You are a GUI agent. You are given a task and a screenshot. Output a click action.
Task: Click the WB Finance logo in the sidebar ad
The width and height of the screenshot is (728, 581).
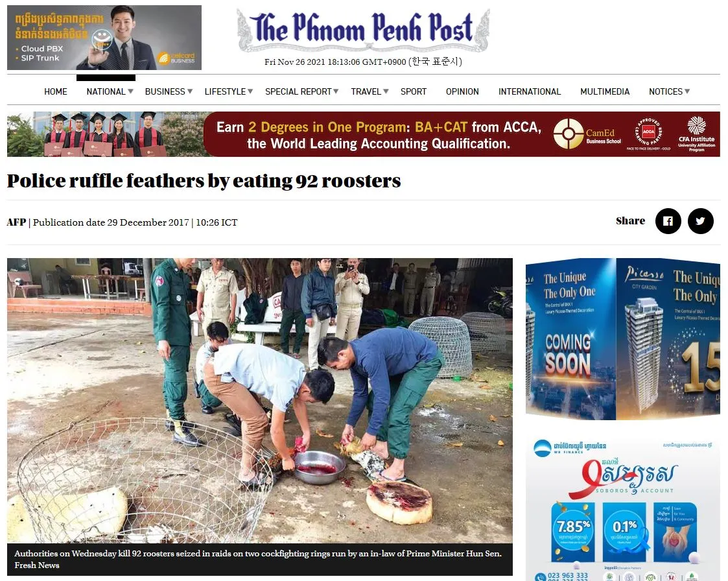tap(570, 447)
